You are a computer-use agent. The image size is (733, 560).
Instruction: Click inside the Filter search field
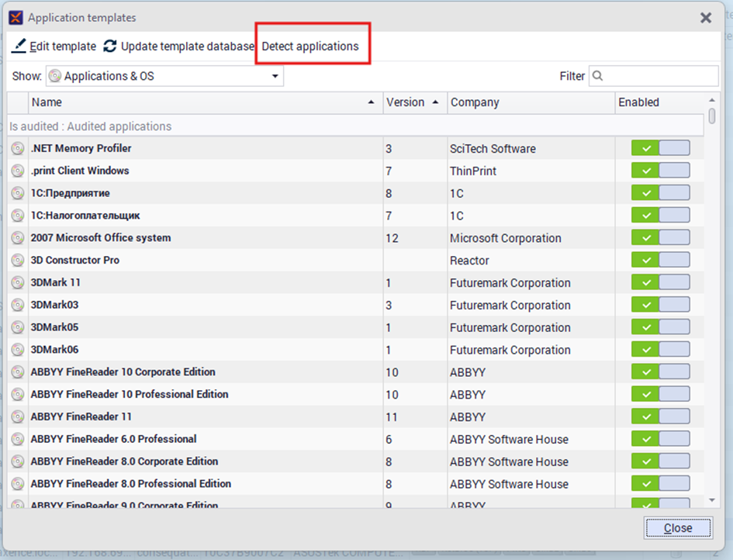click(x=659, y=76)
